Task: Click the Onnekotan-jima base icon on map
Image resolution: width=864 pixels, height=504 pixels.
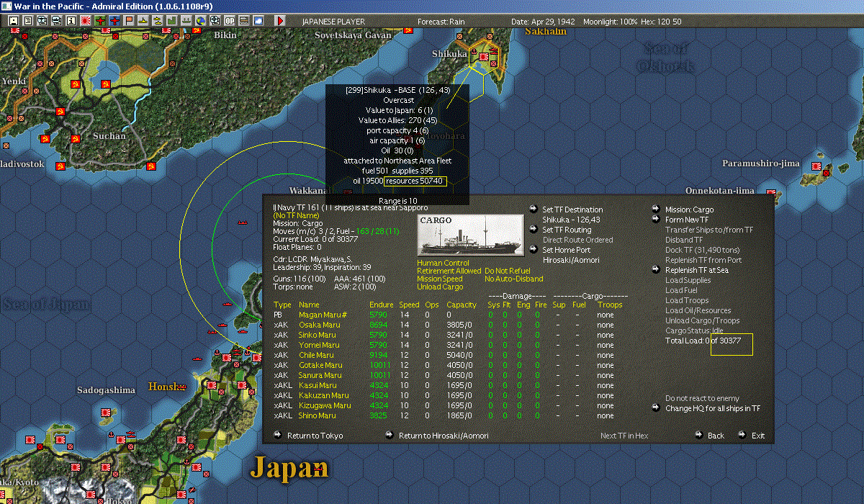Action: [x=771, y=193]
